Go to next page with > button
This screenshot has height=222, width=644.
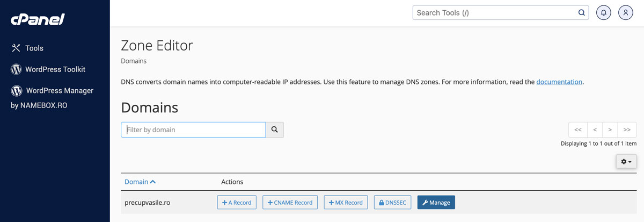pos(610,130)
